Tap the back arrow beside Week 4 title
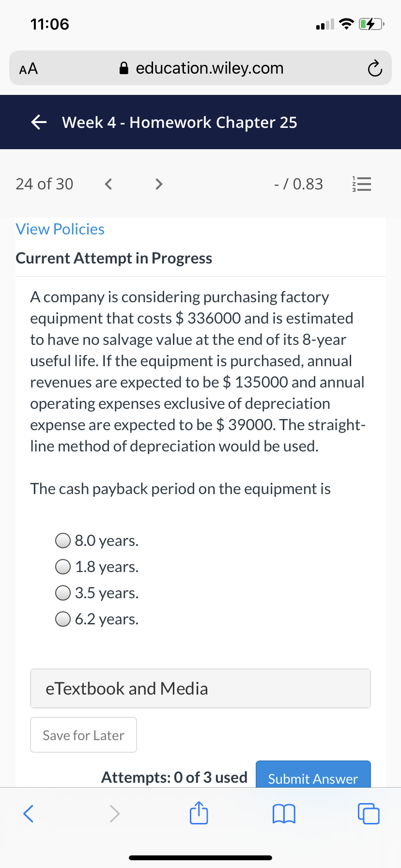Image resolution: width=401 pixels, height=868 pixels. pos(39,123)
